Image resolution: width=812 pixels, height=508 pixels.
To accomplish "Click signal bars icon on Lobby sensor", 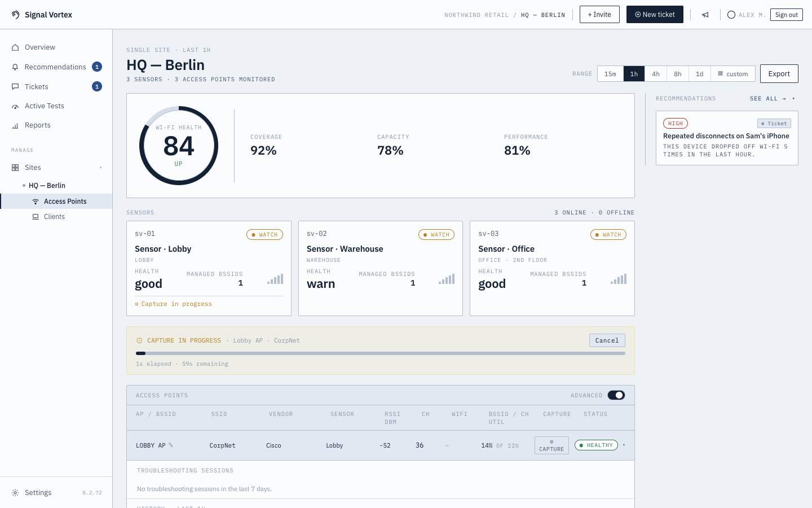I will pos(275,279).
